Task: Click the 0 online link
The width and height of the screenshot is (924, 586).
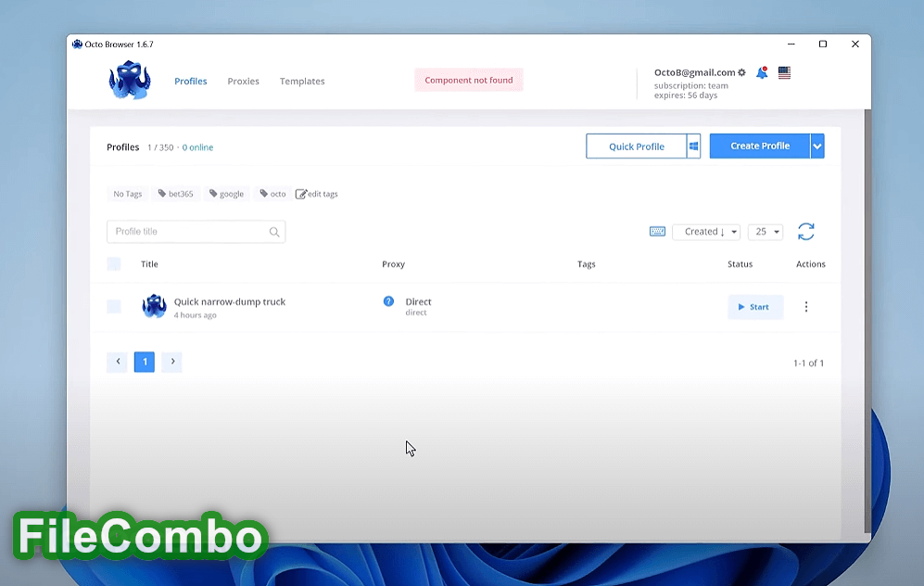Action: pyautogui.click(x=197, y=147)
